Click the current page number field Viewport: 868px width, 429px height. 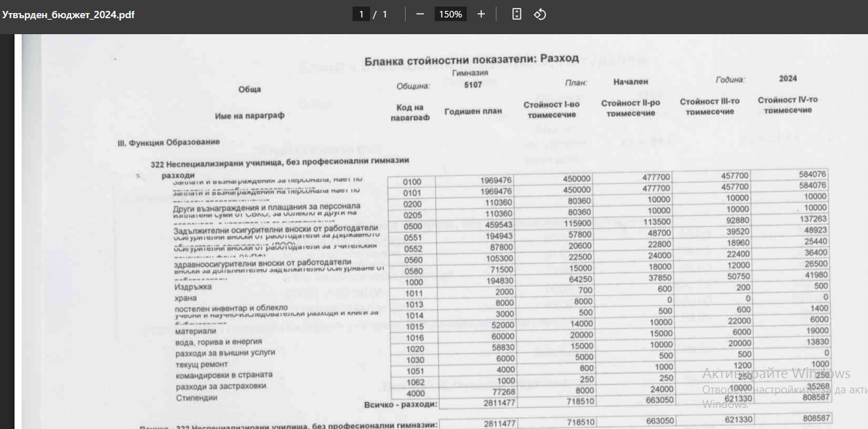(x=361, y=15)
